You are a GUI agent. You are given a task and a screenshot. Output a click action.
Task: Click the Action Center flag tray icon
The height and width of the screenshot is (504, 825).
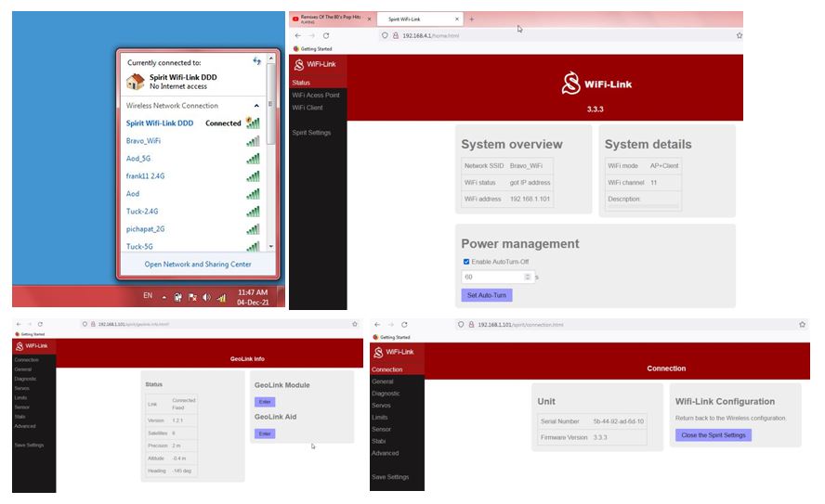[192, 297]
